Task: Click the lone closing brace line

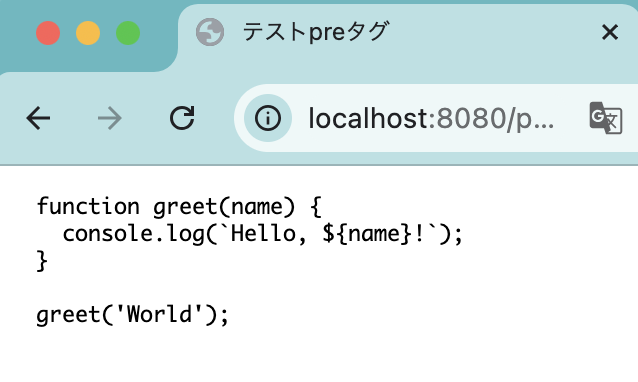Action: pos(42,261)
